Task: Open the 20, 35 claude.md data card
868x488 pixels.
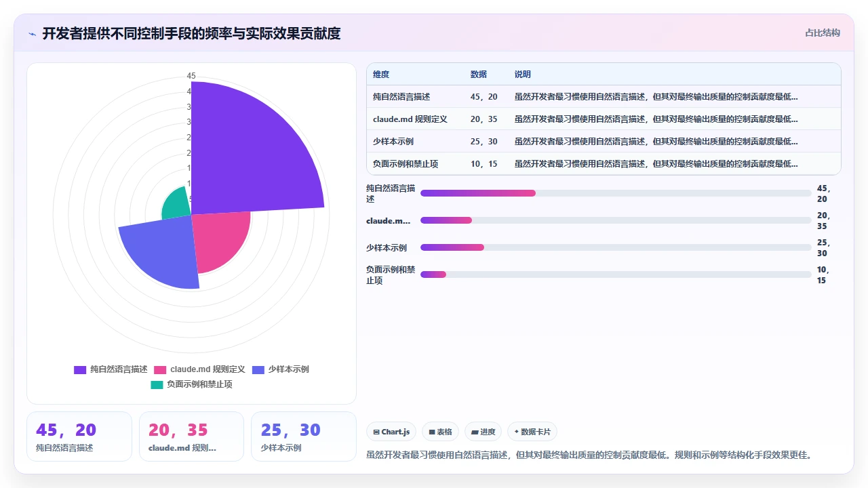Action: [191, 436]
